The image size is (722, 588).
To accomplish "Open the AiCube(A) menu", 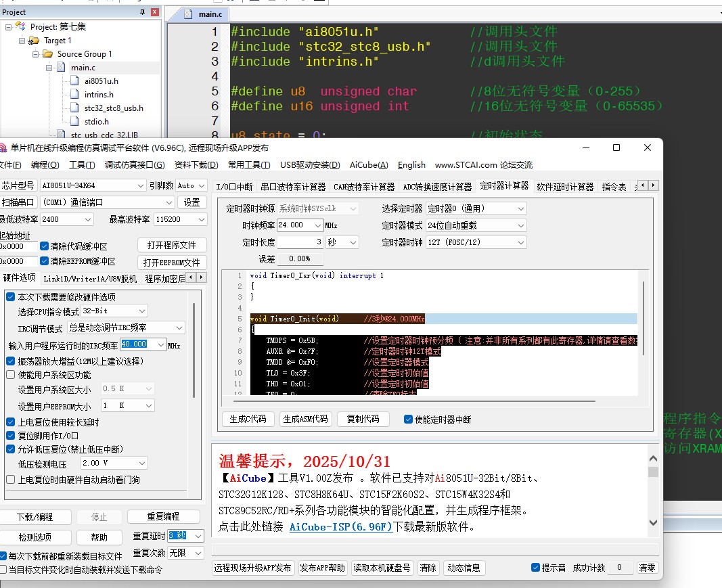I will (368, 164).
